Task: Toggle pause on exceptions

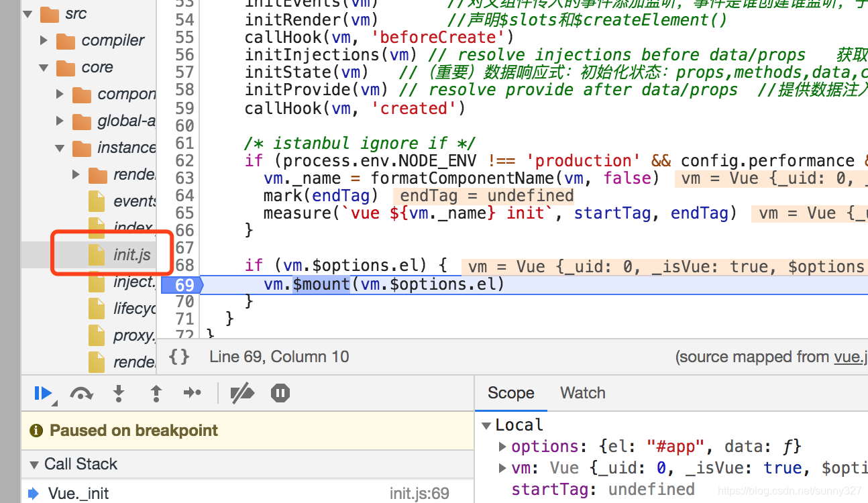Action: tap(280, 393)
